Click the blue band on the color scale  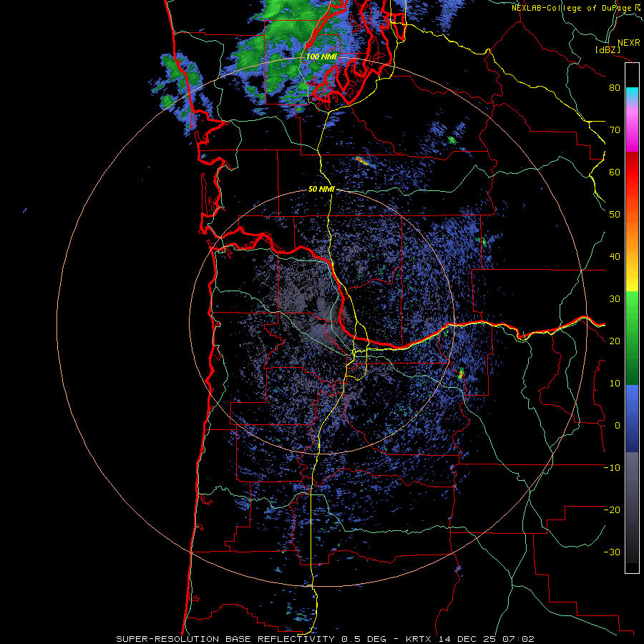click(632, 419)
